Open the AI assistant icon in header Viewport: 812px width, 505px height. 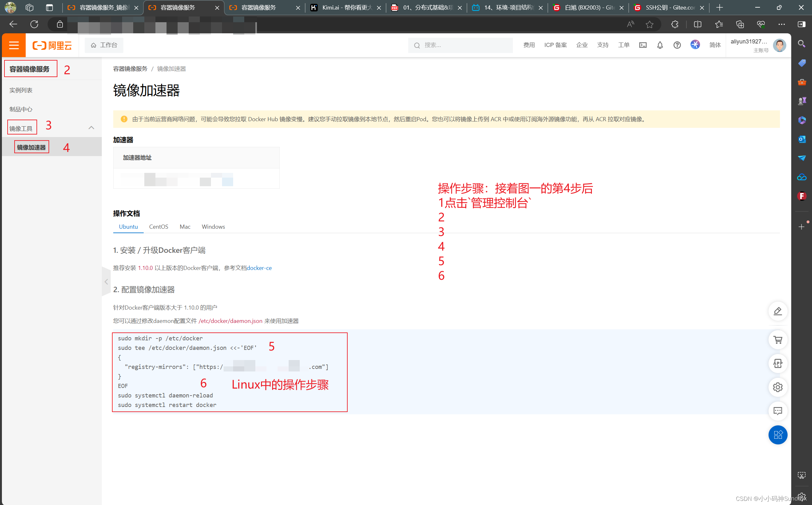coord(695,44)
